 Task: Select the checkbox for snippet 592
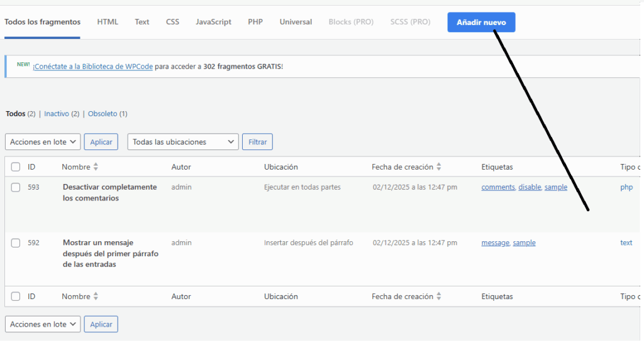tap(16, 242)
